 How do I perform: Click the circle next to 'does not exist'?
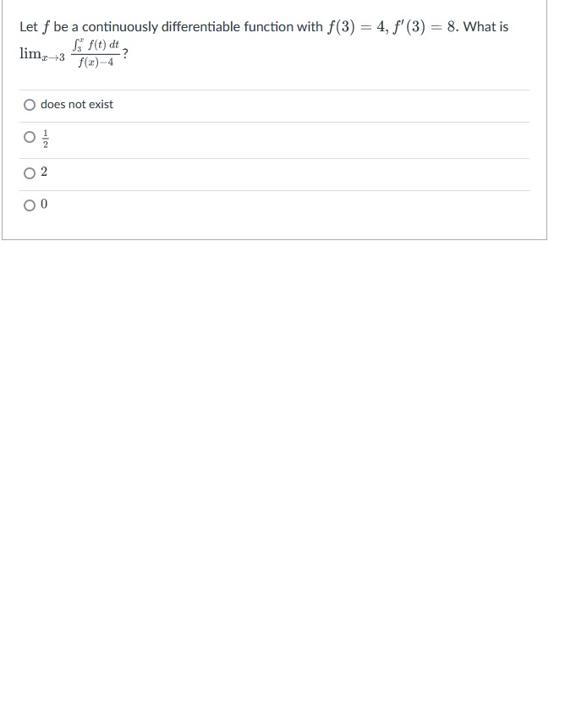(30, 105)
